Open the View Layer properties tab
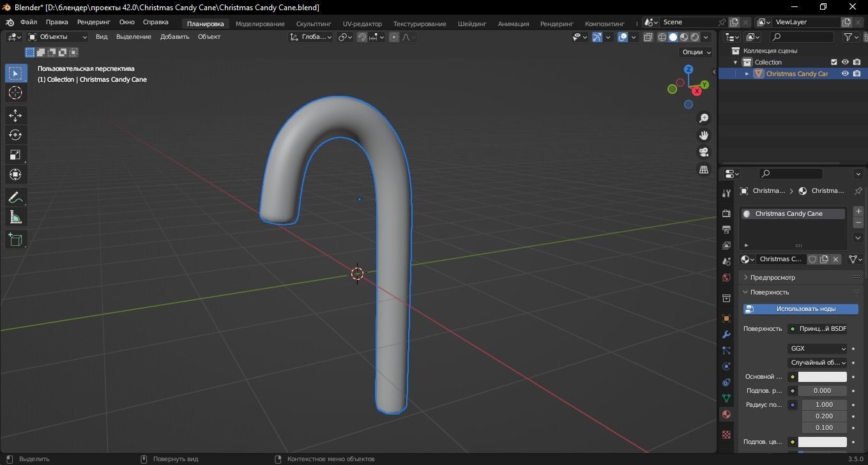868x465 pixels. tap(726, 245)
